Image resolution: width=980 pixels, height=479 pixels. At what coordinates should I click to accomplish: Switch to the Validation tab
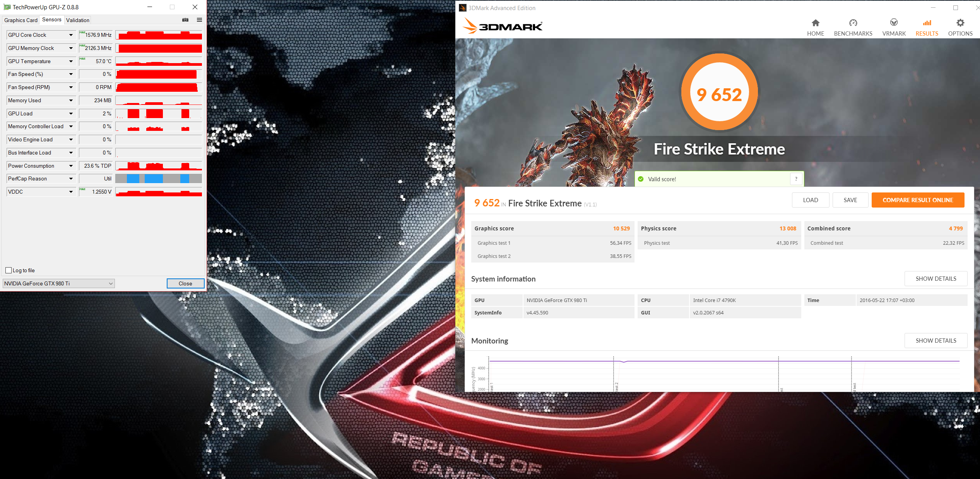tap(77, 20)
